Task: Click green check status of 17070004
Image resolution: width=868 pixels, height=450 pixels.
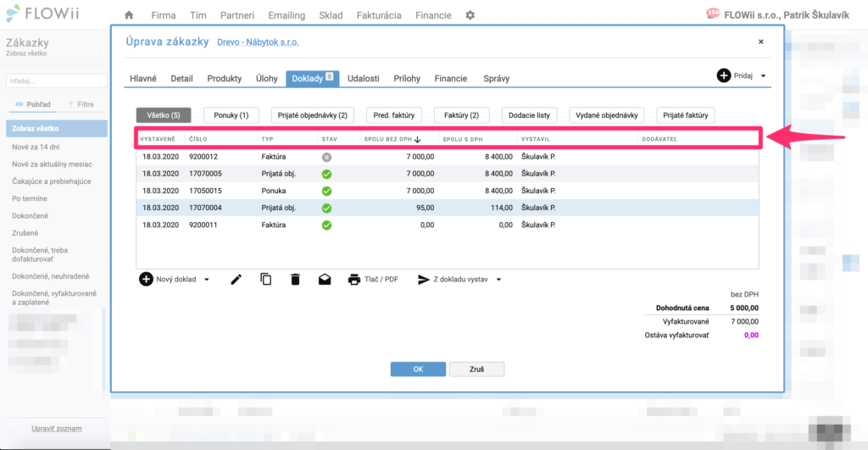Action: (326, 208)
